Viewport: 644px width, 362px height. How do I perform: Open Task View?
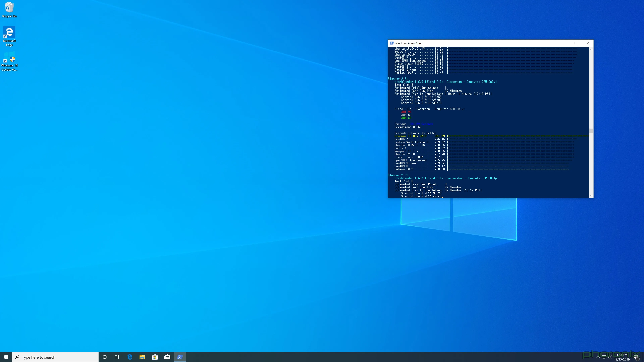[117, 357]
